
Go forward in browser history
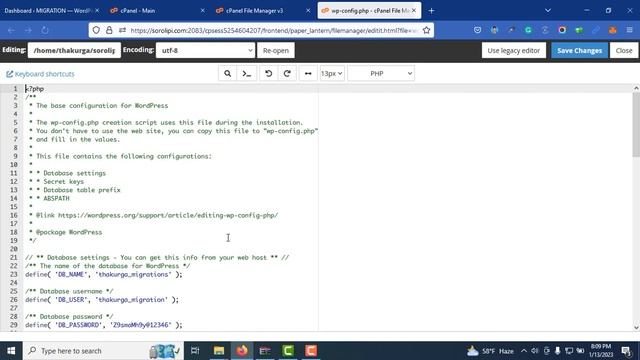pyautogui.click(x=28, y=30)
